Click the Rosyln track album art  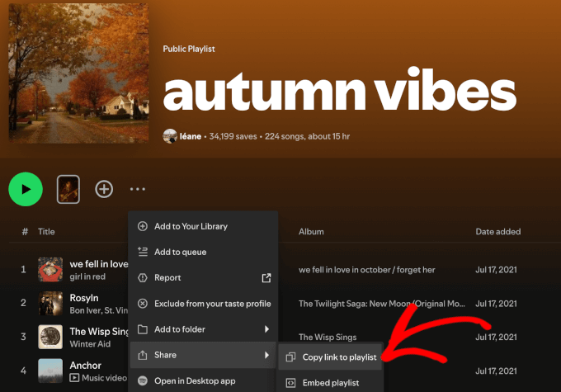(x=50, y=303)
